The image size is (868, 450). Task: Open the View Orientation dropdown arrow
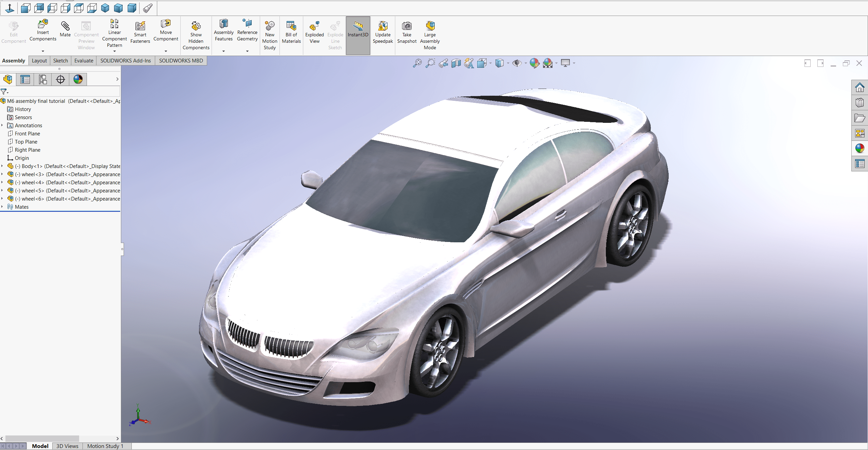click(x=490, y=63)
